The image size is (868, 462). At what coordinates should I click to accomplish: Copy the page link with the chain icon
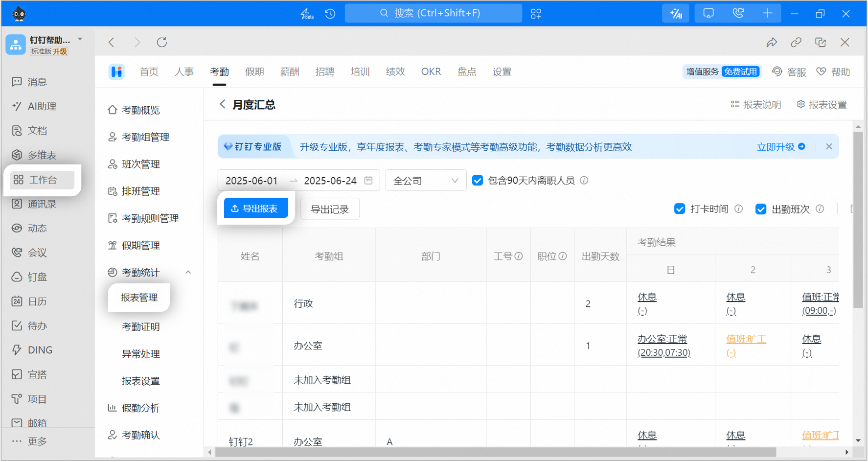click(x=796, y=43)
